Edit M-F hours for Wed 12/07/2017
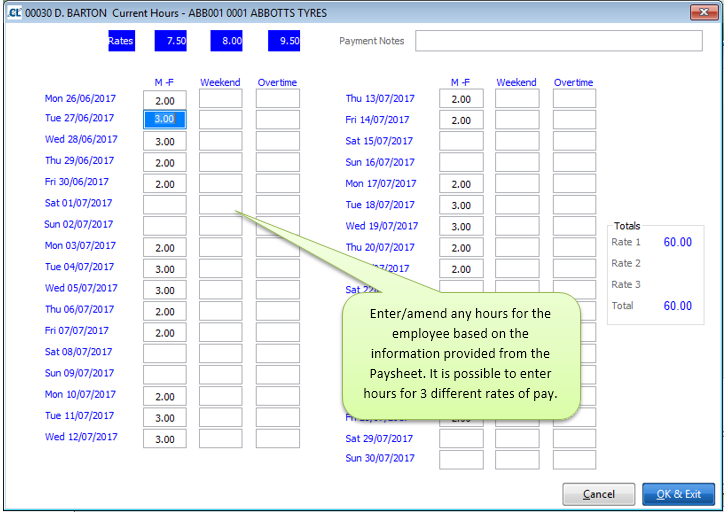This screenshot has height=514, width=726. [165, 439]
